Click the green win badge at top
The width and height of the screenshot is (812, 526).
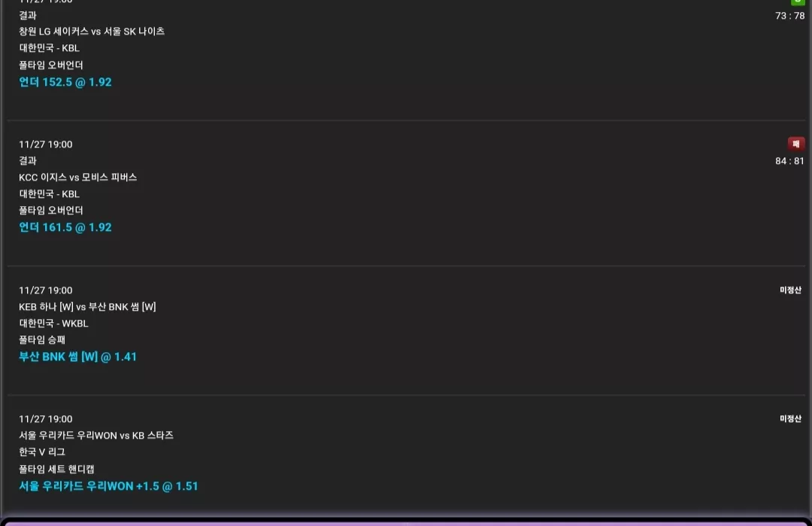(798, 2)
